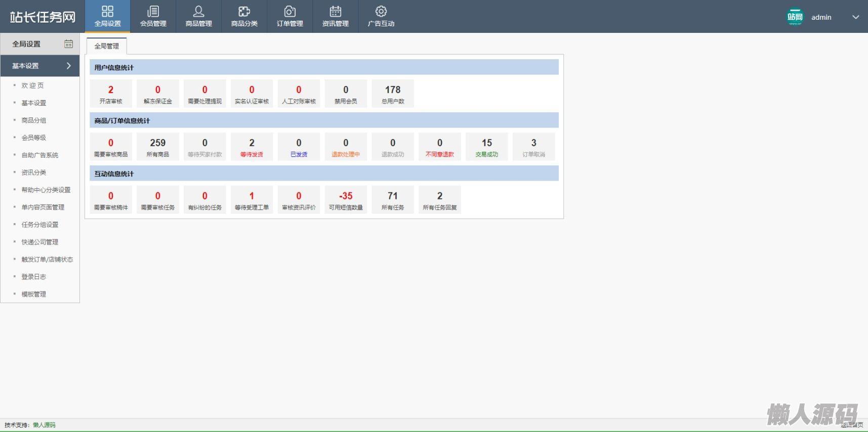The width and height of the screenshot is (868, 432).
Task: Click the 需要审核商品 stat card
Action: coord(111,147)
